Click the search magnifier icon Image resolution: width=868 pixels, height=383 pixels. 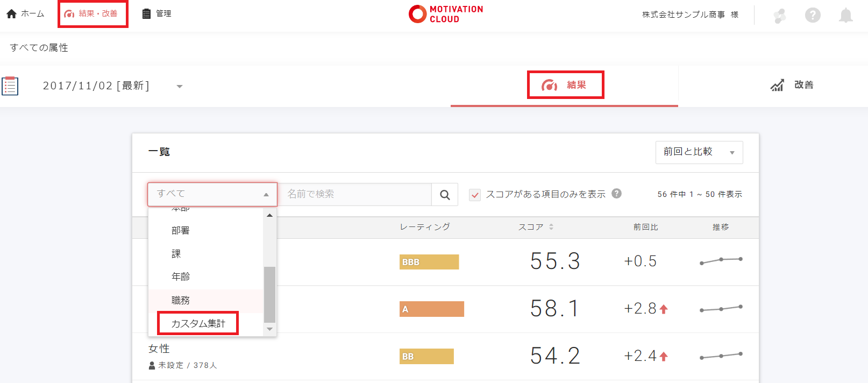(x=445, y=195)
